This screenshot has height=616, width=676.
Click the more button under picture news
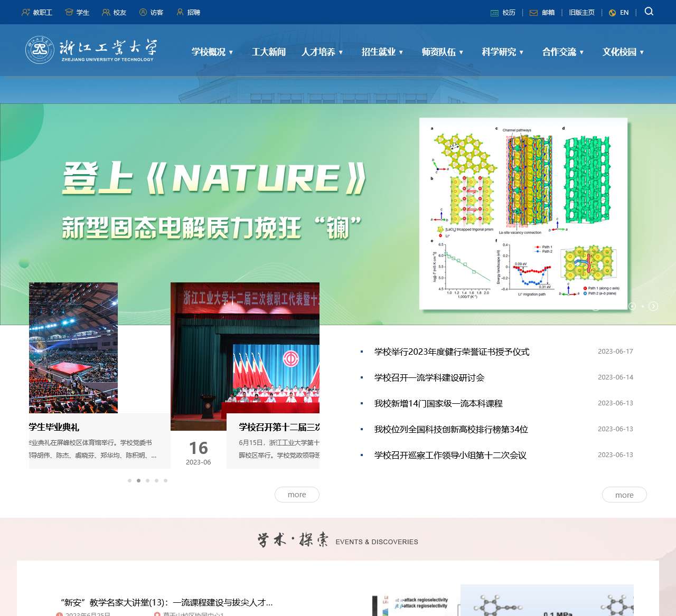tap(297, 495)
